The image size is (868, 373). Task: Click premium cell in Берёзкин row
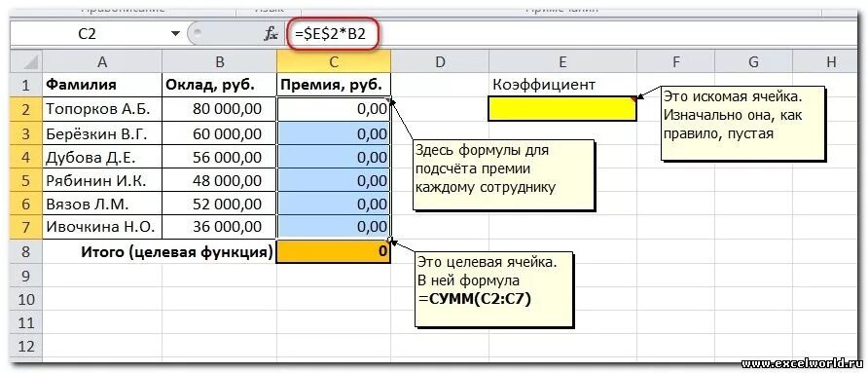[334, 133]
